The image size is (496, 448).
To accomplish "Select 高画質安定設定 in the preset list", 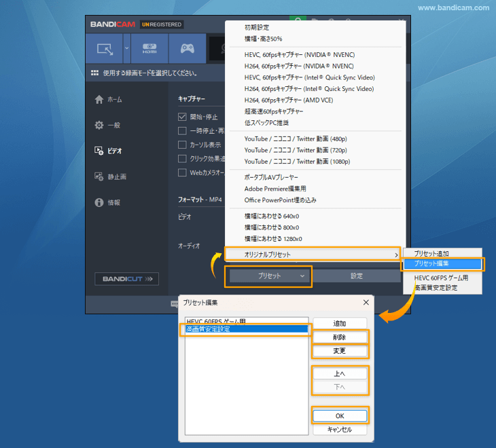I will click(x=245, y=330).
